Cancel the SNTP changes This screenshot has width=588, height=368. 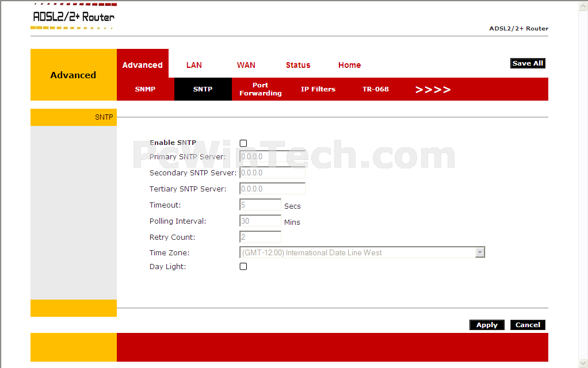528,325
